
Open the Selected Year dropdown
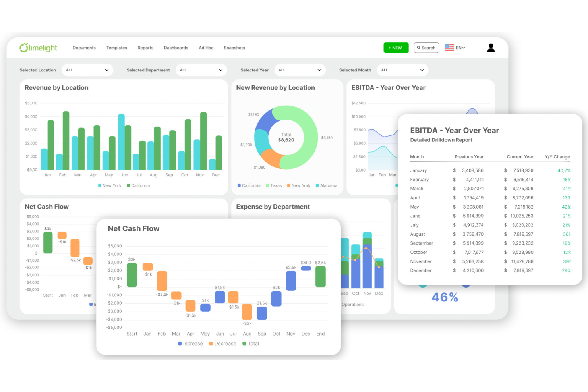click(300, 70)
